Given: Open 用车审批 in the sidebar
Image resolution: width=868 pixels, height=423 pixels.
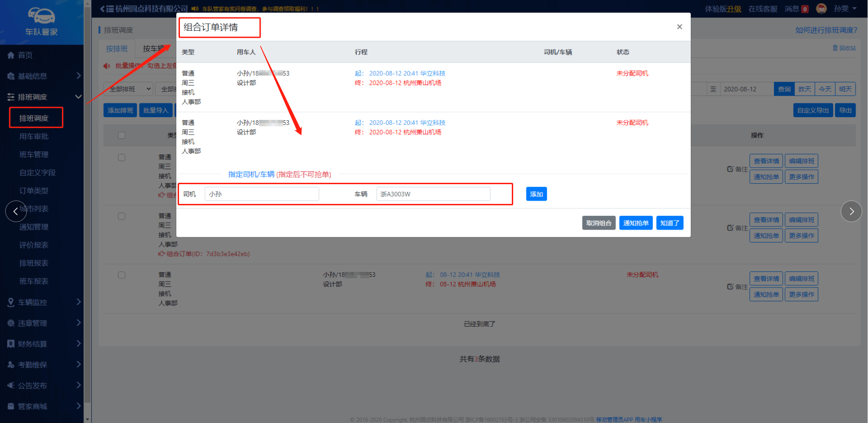Looking at the screenshot, I should click(34, 136).
